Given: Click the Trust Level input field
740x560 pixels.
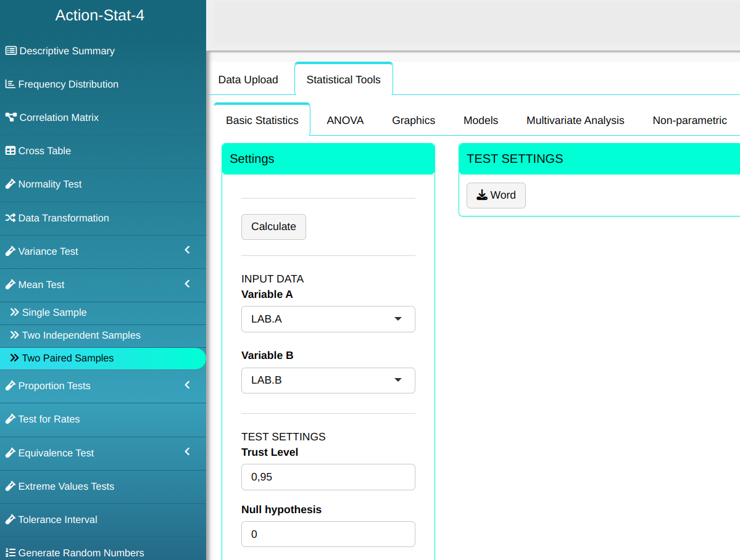Looking at the screenshot, I should coord(328,477).
